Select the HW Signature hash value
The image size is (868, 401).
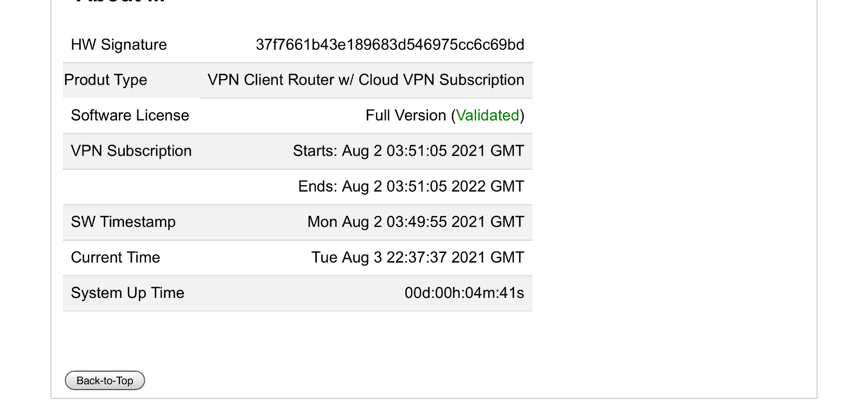390,44
